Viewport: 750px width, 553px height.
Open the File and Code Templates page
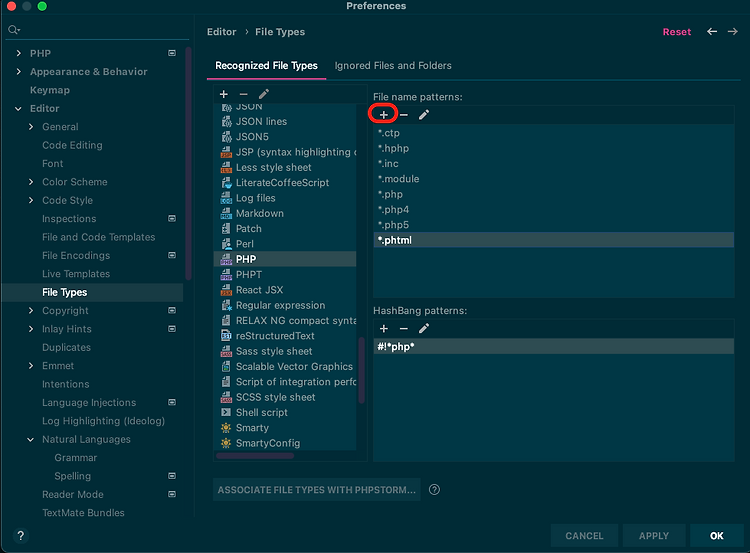click(99, 237)
